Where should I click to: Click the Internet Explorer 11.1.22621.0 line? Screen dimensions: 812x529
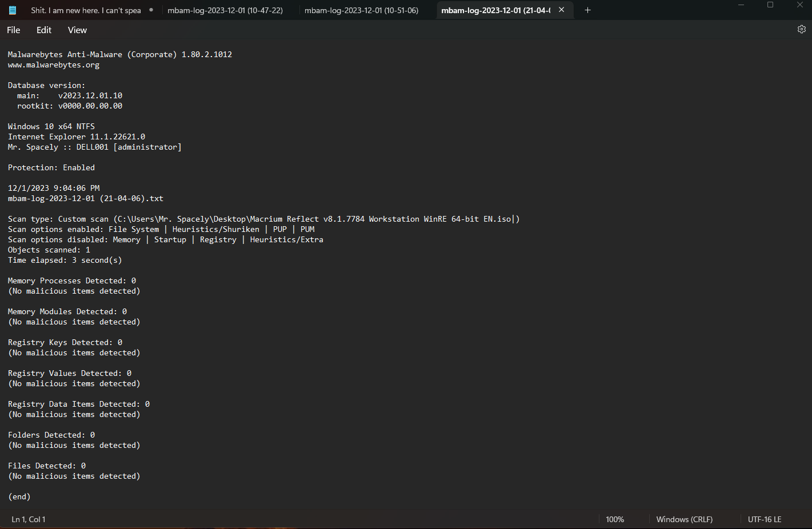tap(77, 137)
